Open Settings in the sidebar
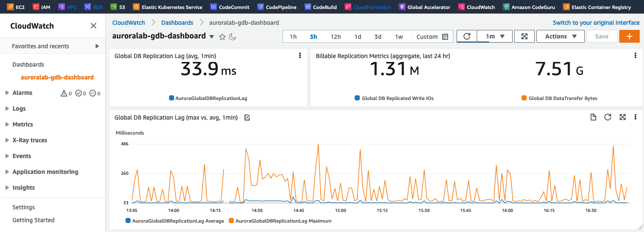Screen dimensions: 644x232 23,207
